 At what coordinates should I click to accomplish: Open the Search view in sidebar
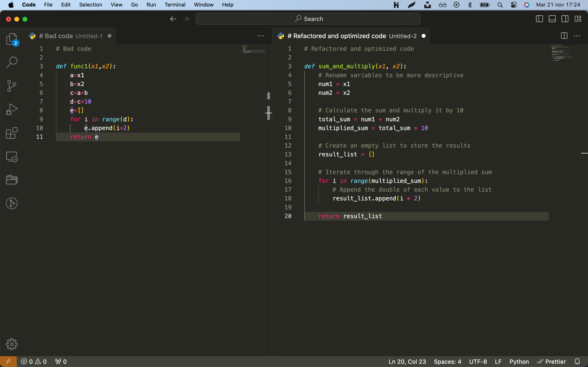pos(11,62)
